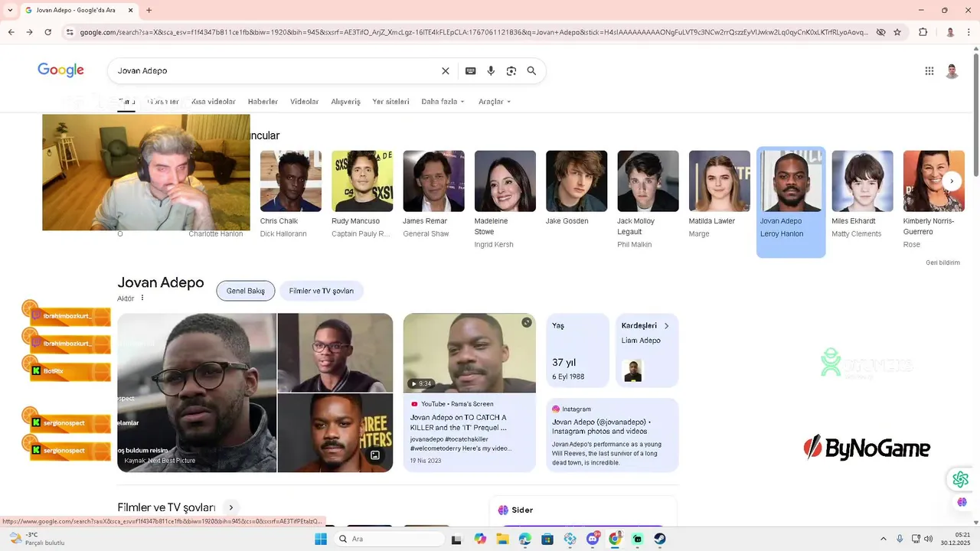Open the Google account avatar
980x551 pixels.
coord(952,70)
